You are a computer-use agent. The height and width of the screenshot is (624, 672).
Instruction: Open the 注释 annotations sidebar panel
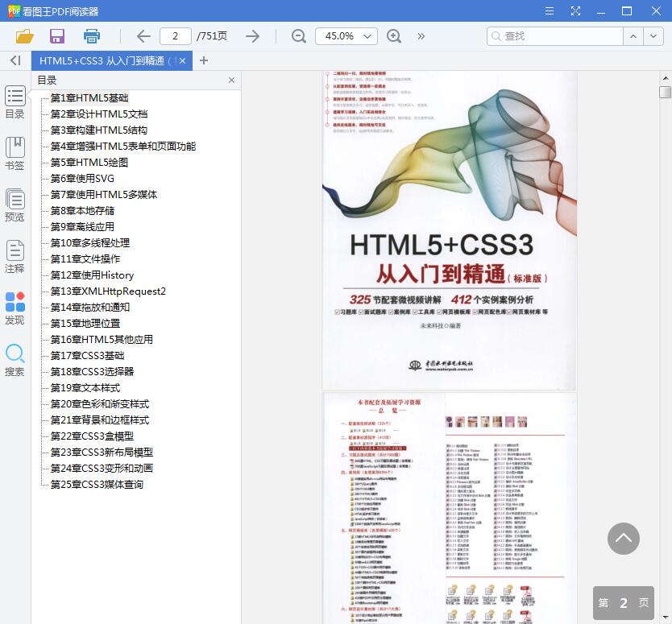(x=15, y=257)
